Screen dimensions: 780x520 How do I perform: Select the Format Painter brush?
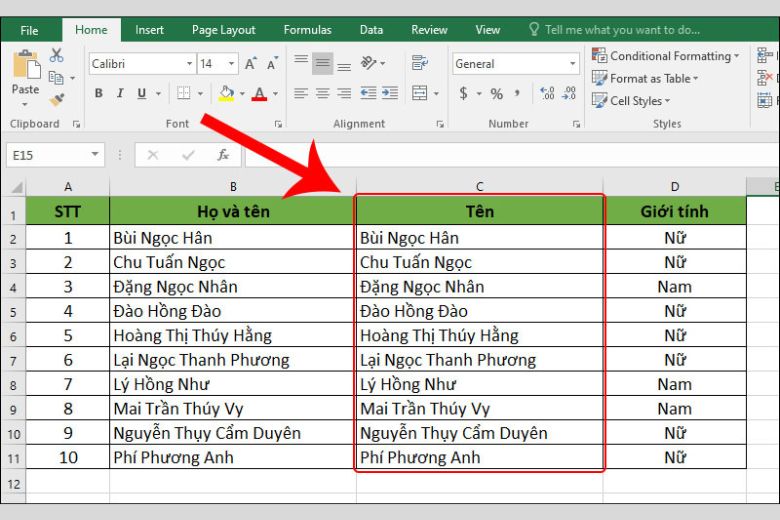pyautogui.click(x=57, y=100)
